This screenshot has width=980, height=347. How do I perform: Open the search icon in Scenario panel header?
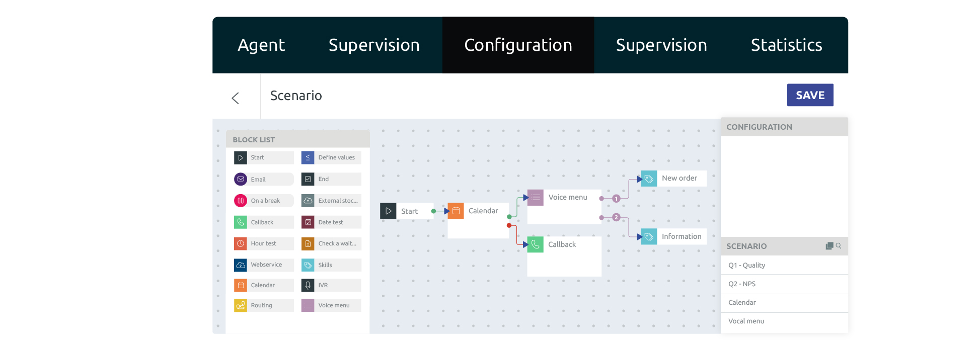(x=839, y=246)
